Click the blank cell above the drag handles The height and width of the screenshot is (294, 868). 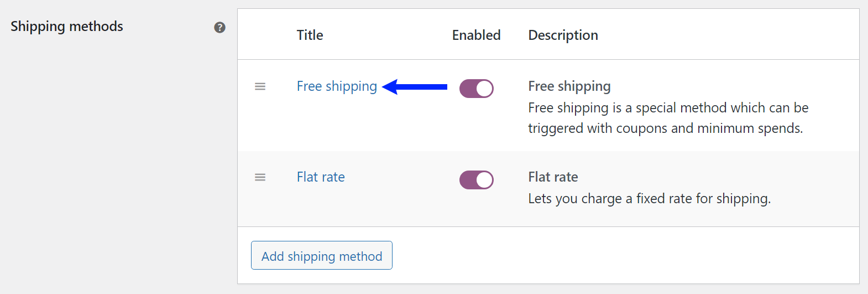[260, 35]
